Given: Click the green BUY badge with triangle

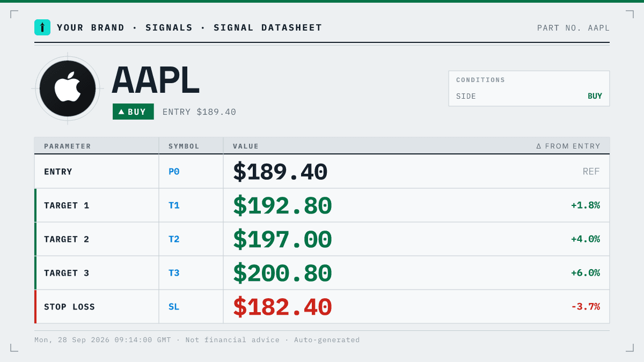Looking at the screenshot, I should (133, 112).
